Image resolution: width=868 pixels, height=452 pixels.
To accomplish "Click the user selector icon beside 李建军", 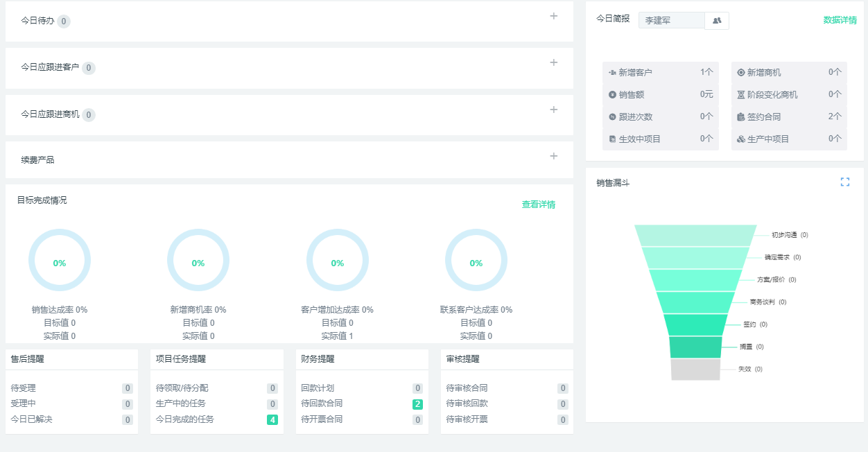I will coord(717,21).
